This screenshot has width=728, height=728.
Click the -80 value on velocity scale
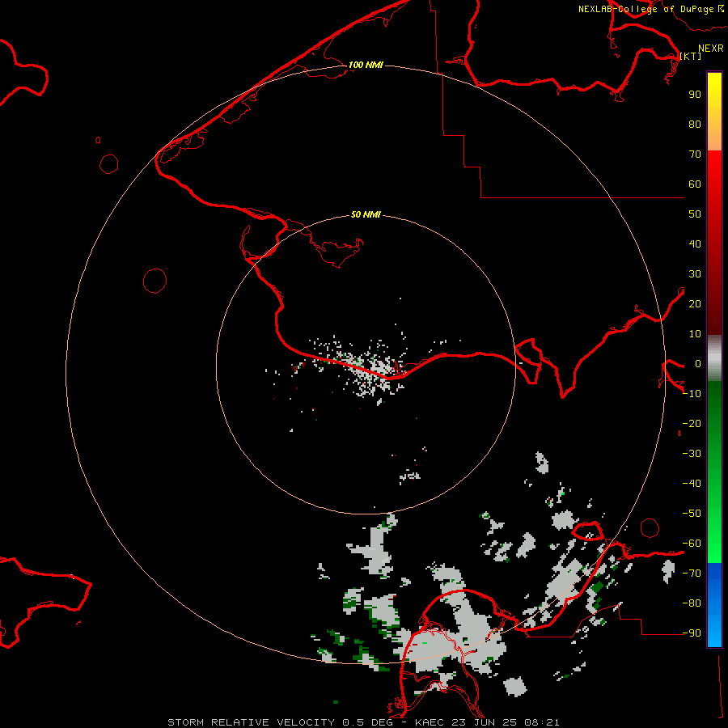pos(692,603)
